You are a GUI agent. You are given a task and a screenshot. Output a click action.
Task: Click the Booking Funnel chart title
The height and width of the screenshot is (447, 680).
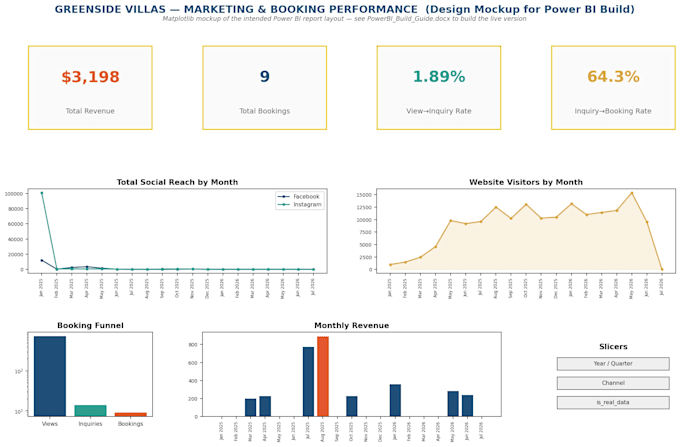coord(90,326)
